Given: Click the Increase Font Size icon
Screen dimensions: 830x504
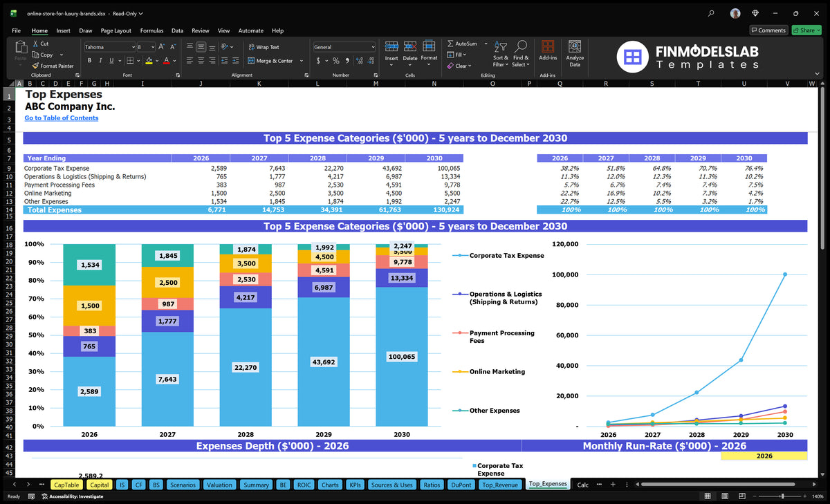Looking at the screenshot, I should click(x=161, y=47).
